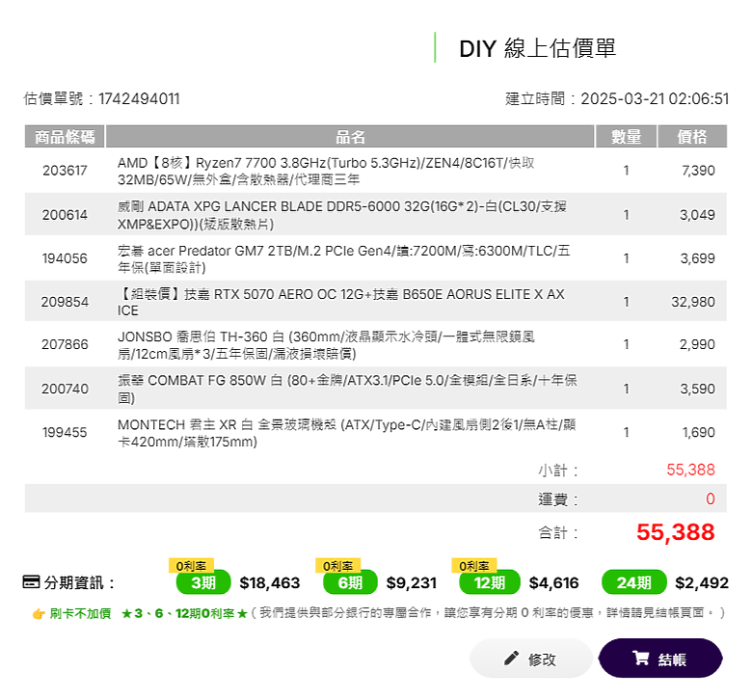Screen dimensions: 752x700
Task: Click the 合計 label
Action: 558,532
